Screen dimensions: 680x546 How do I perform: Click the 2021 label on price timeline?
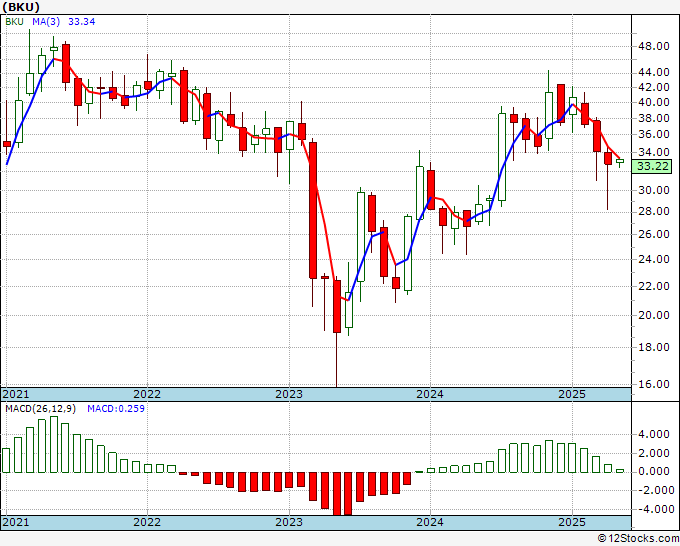pyautogui.click(x=16, y=394)
